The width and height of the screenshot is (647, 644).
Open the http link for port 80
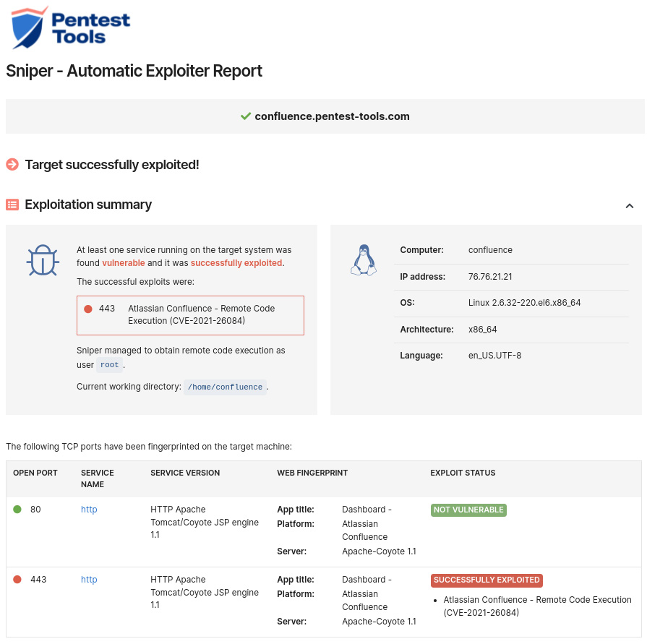click(x=89, y=510)
